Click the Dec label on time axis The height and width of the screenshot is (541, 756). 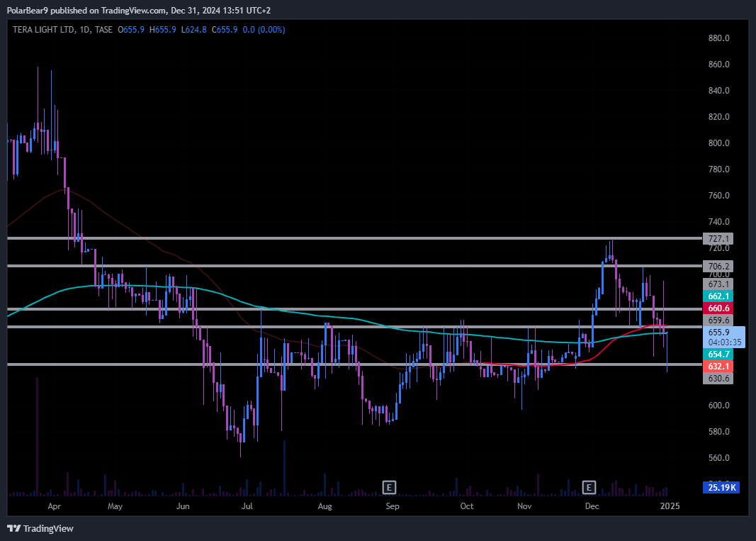(x=592, y=506)
